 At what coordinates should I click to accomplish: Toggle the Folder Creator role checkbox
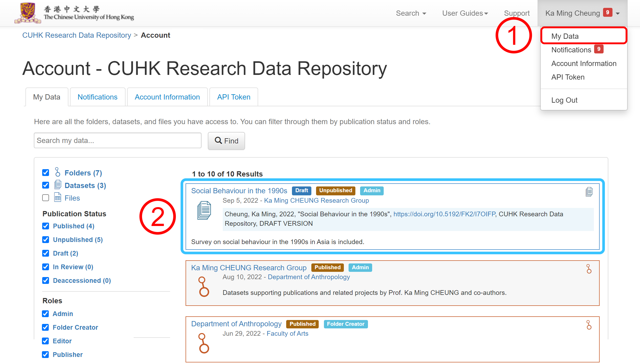pyautogui.click(x=45, y=327)
